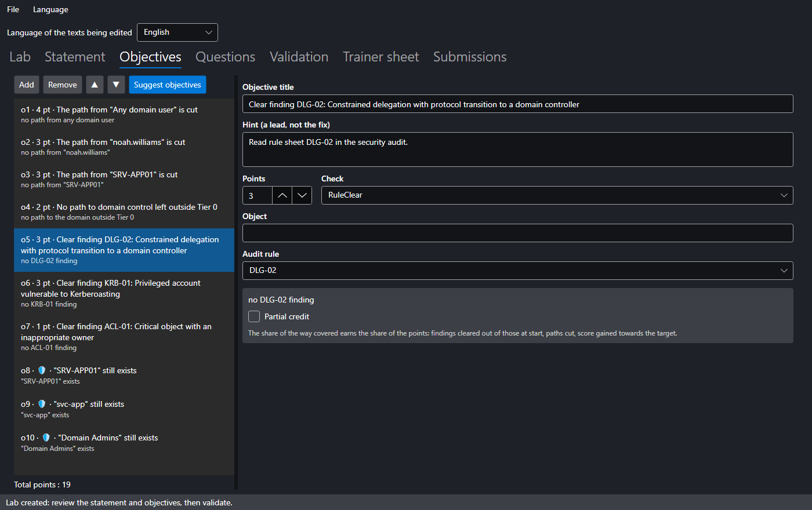
Task: Click the Total points : 19 label
Action: point(42,485)
